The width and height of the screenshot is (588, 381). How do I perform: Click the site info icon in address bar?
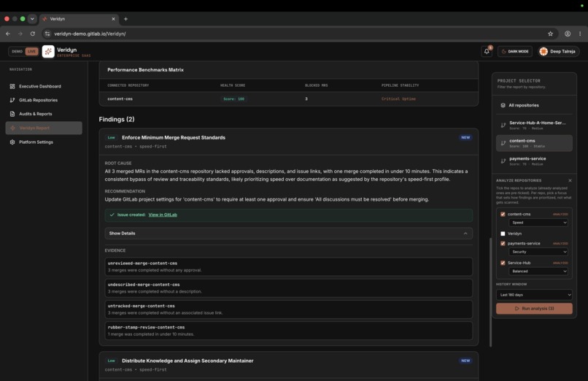pos(47,34)
